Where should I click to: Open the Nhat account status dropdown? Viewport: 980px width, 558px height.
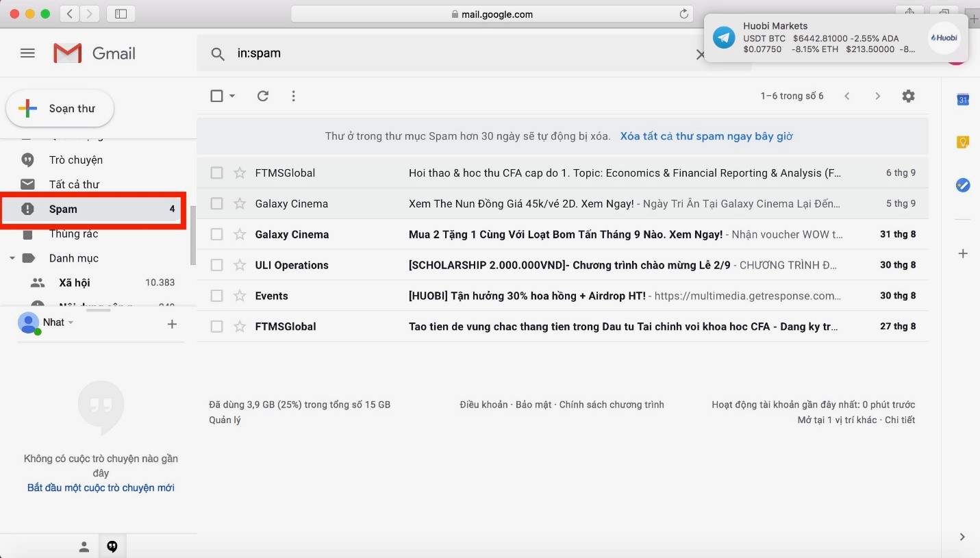click(71, 322)
